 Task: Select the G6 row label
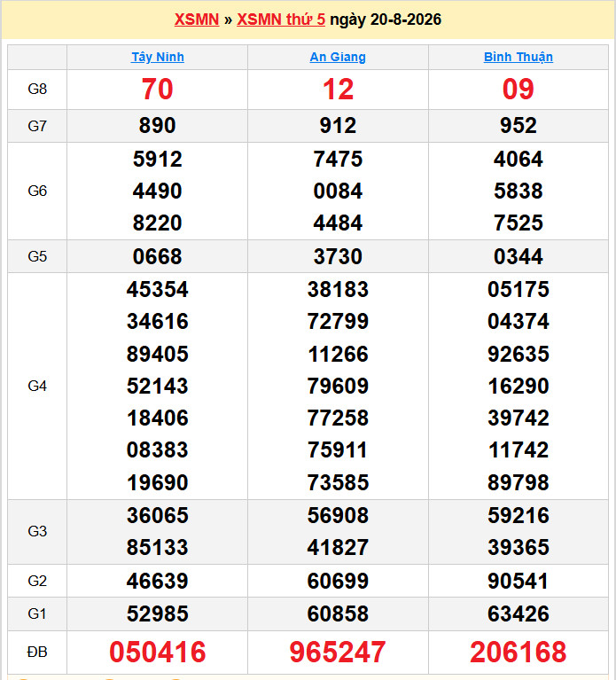point(37,191)
